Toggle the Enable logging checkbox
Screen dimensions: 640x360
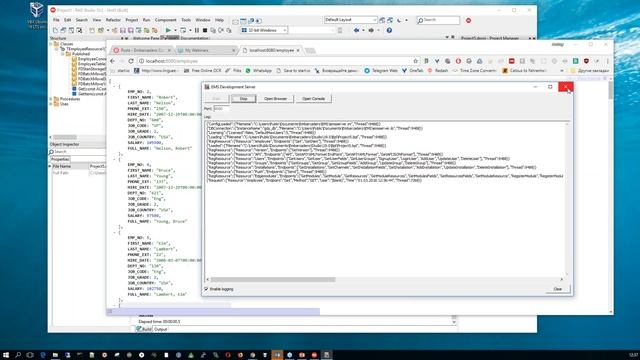[x=207, y=289]
